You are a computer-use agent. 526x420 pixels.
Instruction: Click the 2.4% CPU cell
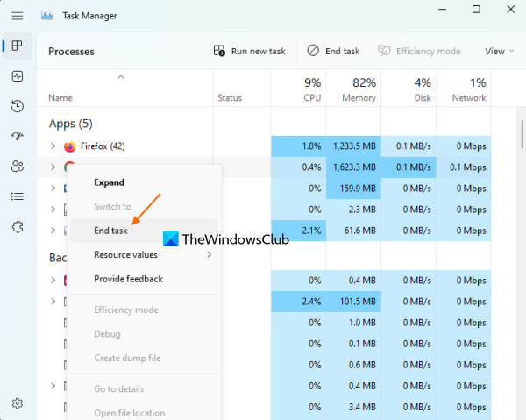click(x=298, y=302)
